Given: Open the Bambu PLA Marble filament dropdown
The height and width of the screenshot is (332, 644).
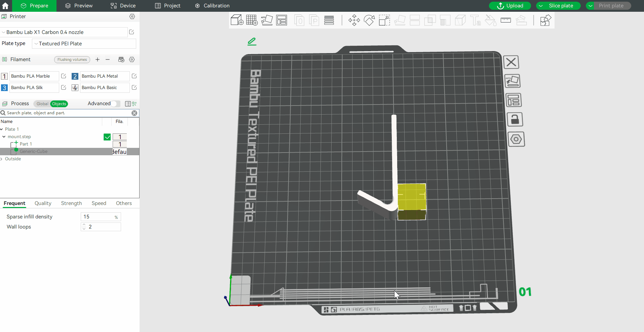Looking at the screenshot, I should point(34,76).
